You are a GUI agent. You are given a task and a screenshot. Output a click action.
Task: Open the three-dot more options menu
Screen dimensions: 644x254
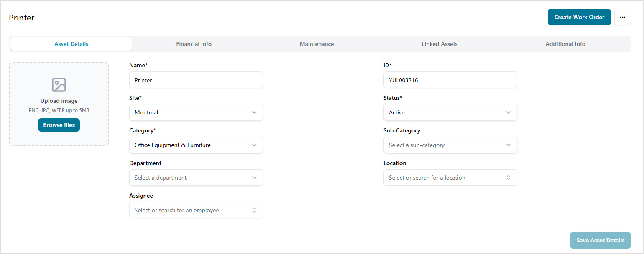tap(623, 17)
